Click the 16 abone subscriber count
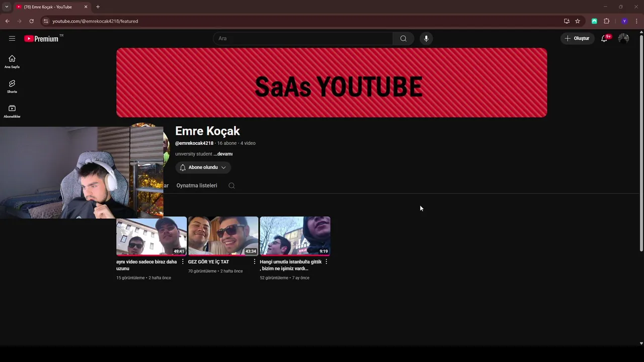This screenshot has width=644, height=362. (x=227, y=143)
